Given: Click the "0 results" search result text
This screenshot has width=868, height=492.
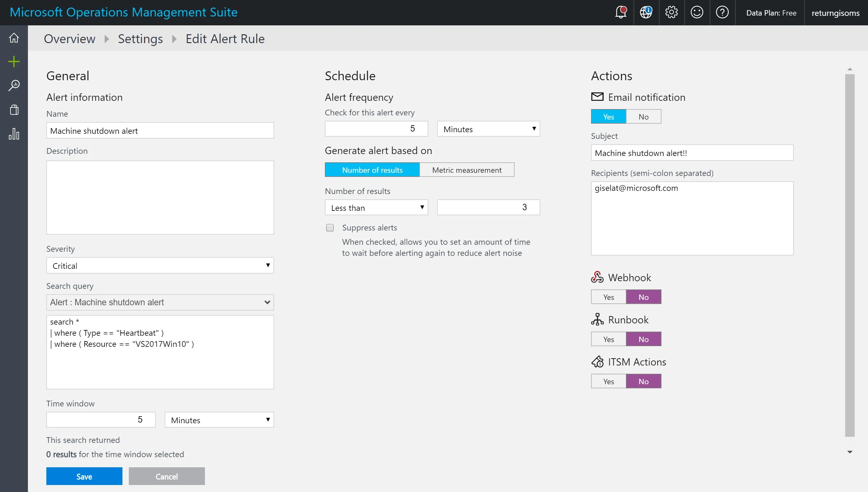Looking at the screenshot, I should [x=62, y=455].
